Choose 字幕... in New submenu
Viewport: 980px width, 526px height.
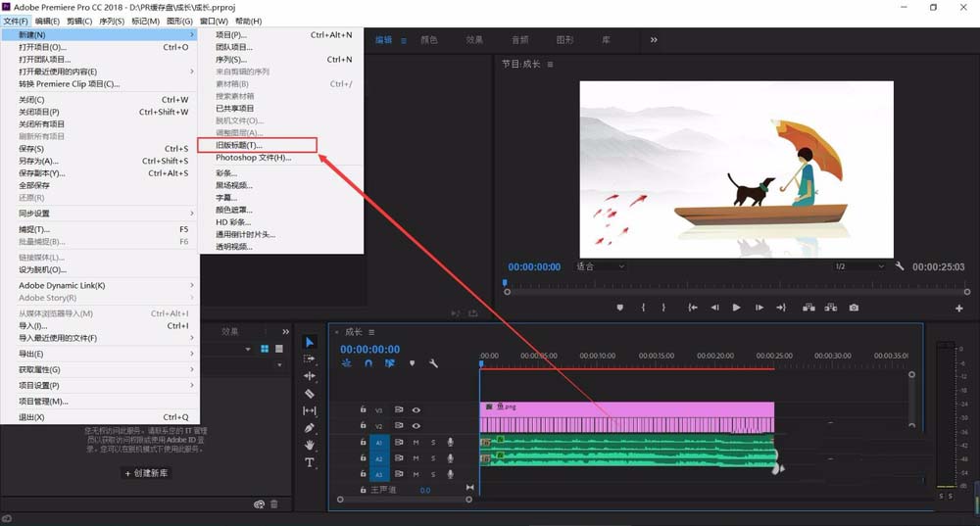(x=280, y=198)
